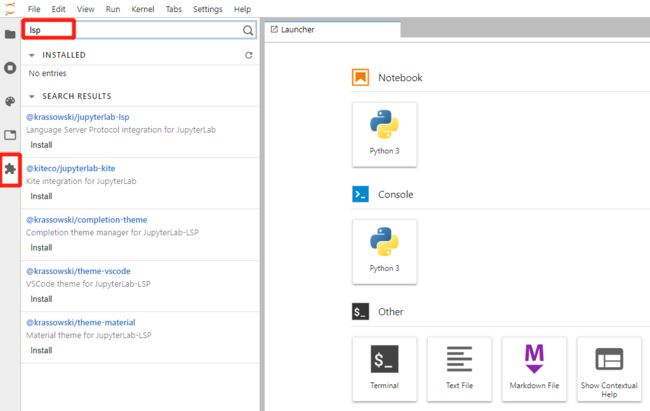Open a new Terminal from launcher
650x411 pixels.
(384, 369)
